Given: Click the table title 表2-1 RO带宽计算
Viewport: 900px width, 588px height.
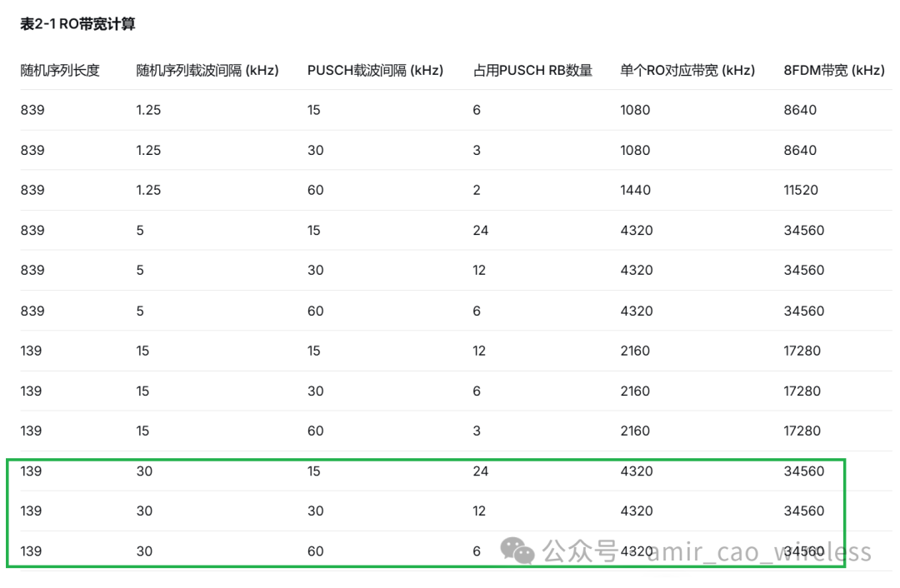Looking at the screenshot, I should (x=79, y=24).
